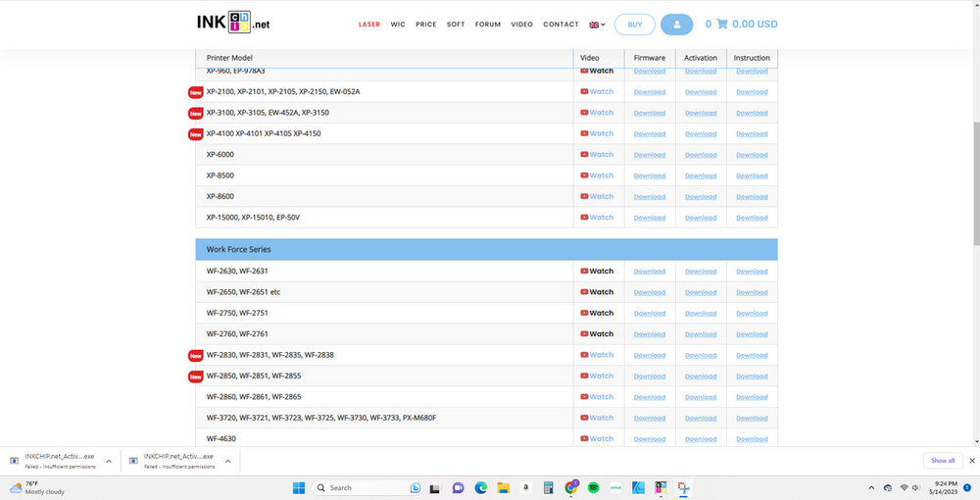Open Calculator from taskbar
The image size is (980, 500).
click(x=548, y=487)
